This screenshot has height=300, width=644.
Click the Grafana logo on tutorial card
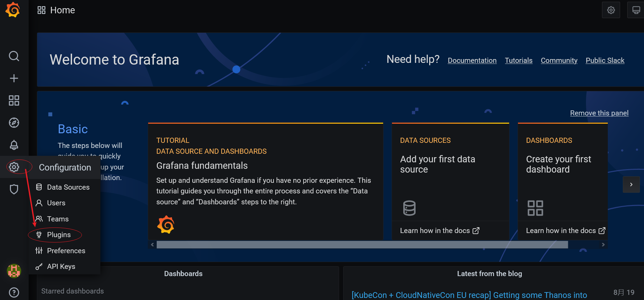click(166, 224)
